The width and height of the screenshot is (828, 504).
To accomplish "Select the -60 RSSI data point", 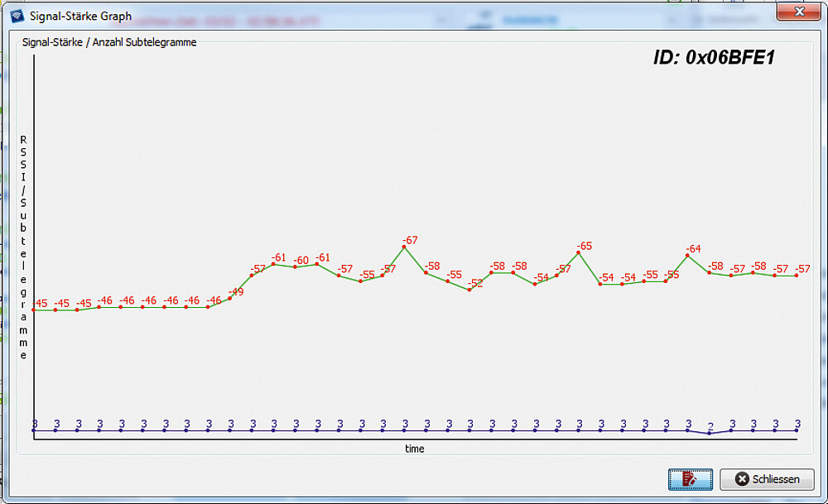I will tap(296, 266).
